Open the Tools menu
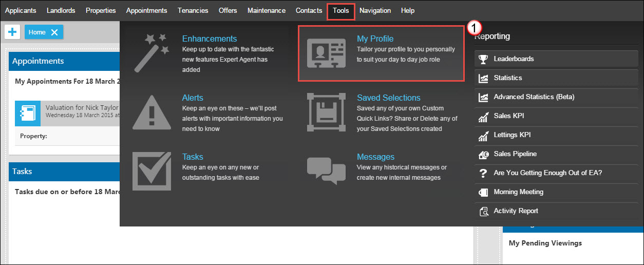Screen dimensions: 644x265 pos(341,10)
